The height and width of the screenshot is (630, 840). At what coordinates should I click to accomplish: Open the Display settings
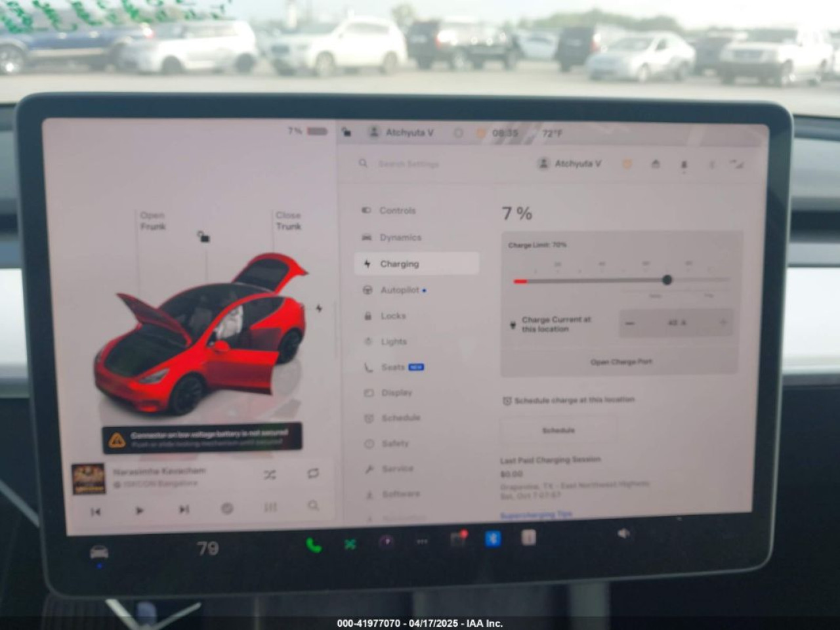pyautogui.click(x=388, y=392)
